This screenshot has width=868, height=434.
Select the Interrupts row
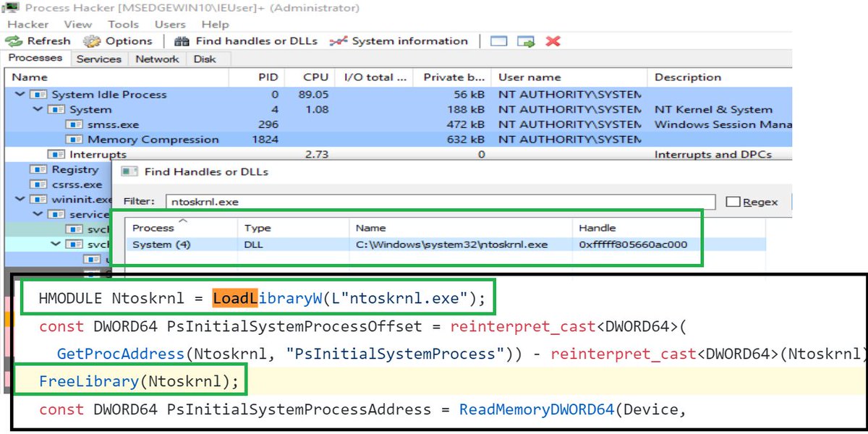point(398,154)
